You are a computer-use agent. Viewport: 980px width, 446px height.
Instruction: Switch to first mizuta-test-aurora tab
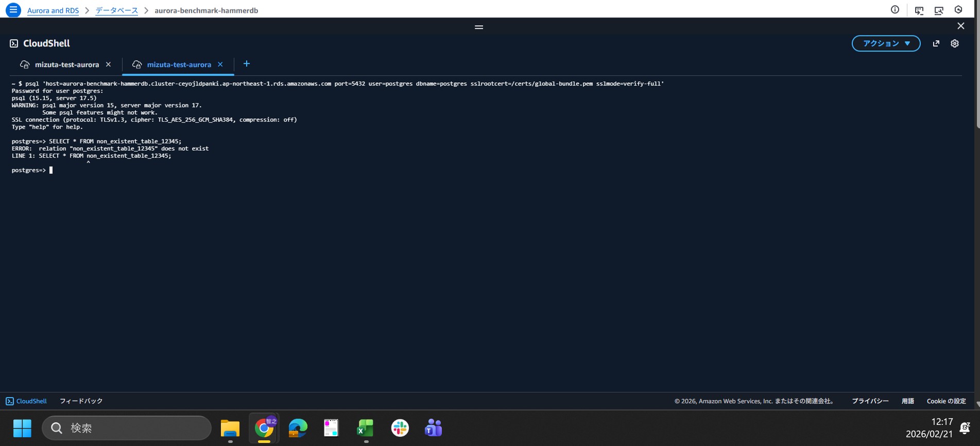click(66, 65)
